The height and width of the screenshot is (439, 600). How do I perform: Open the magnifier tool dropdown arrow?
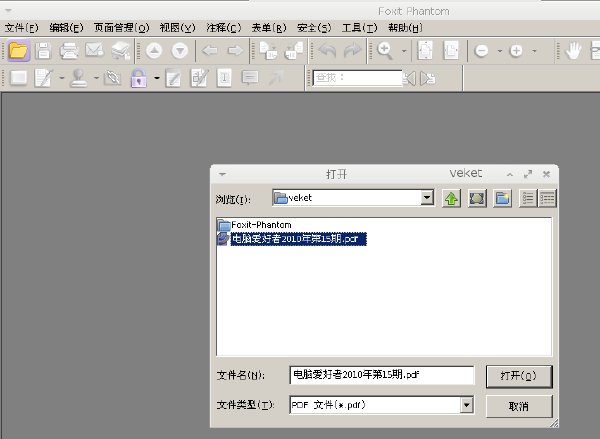click(404, 51)
